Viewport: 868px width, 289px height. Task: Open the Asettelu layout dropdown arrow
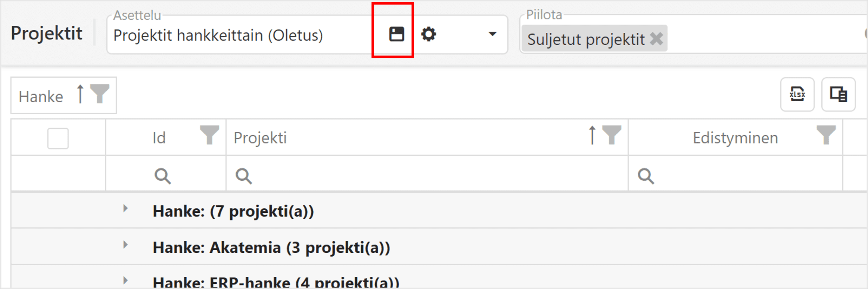click(492, 34)
